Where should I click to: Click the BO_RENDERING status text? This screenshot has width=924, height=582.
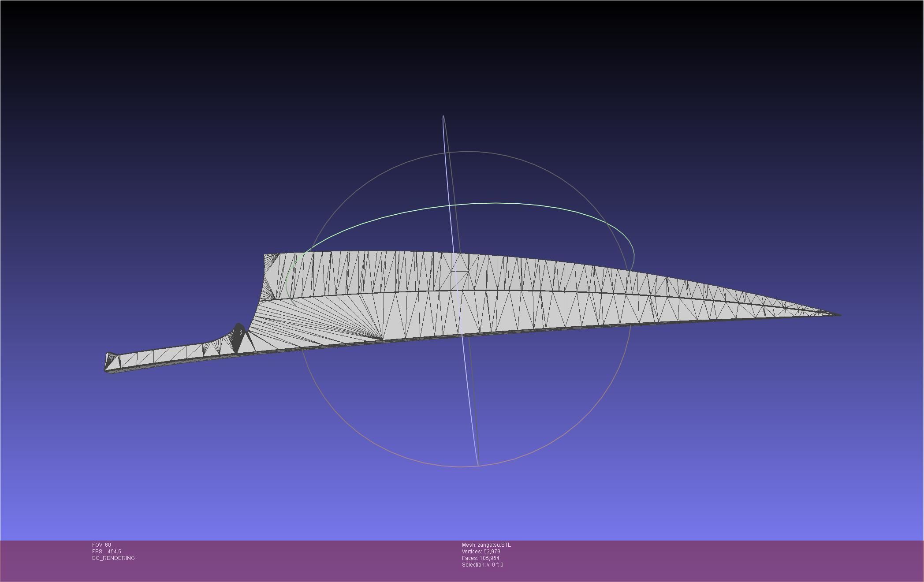(x=113, y=558)
